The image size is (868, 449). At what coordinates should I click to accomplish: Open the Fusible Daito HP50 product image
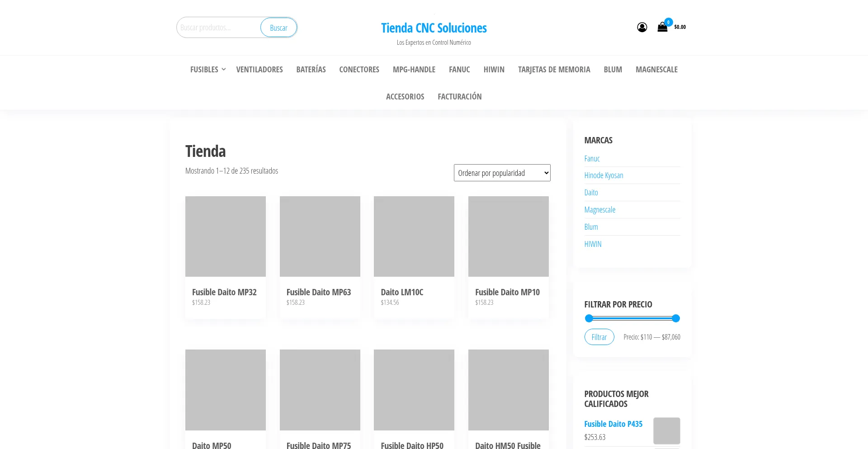414,390
